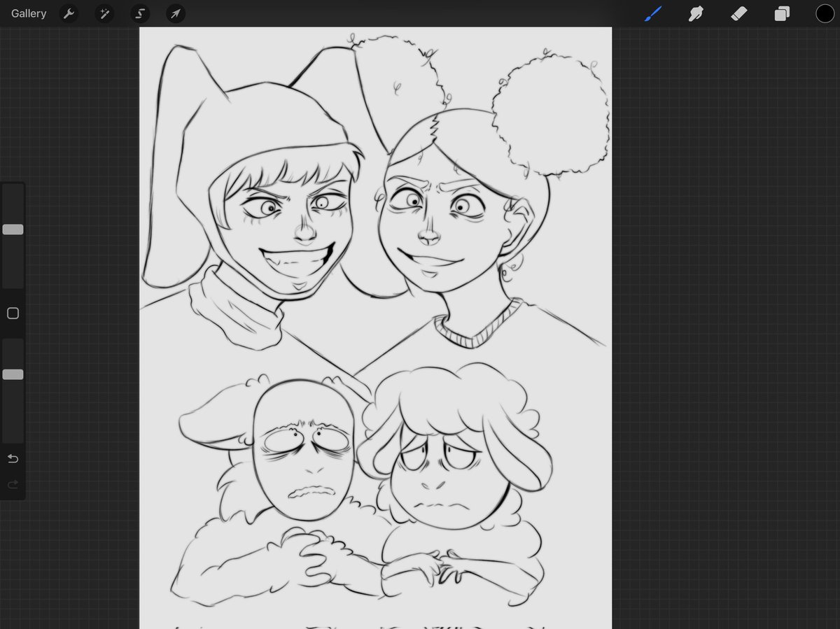The height and width of the screenshot is (629, 840).
Task: Activate the Selection tool
Action: coord(140,13)
